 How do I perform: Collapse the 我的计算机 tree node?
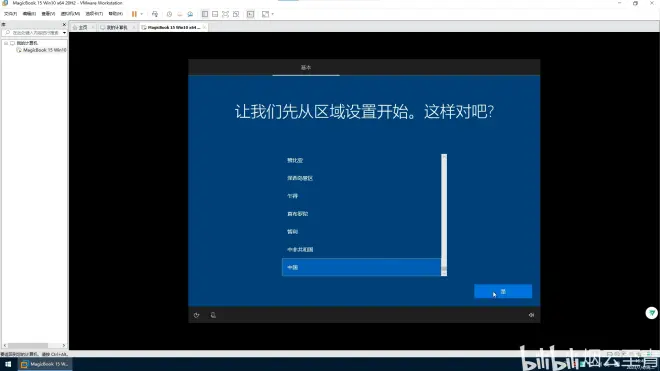click(6, 43)
